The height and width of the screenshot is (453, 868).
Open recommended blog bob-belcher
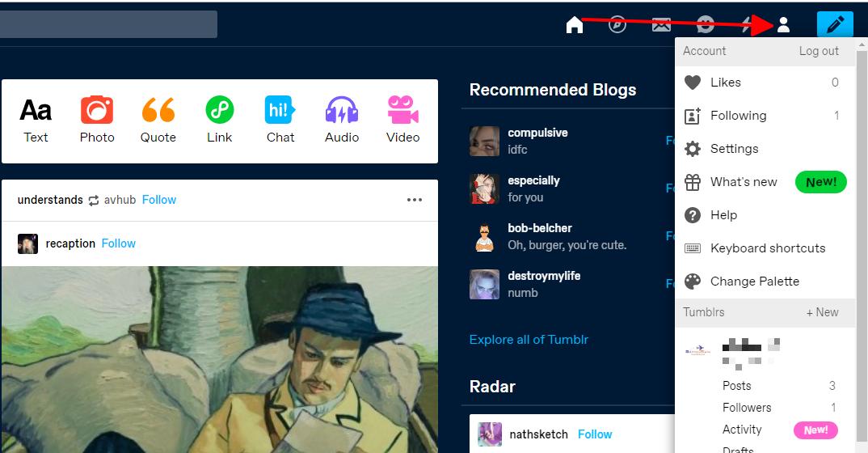click(540, 228)
